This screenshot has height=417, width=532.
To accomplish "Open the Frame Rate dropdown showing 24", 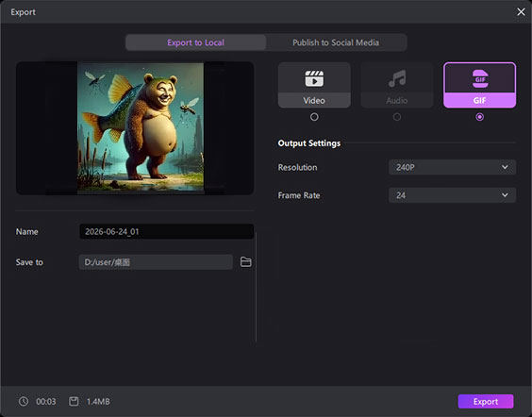I will coord(452,195).
